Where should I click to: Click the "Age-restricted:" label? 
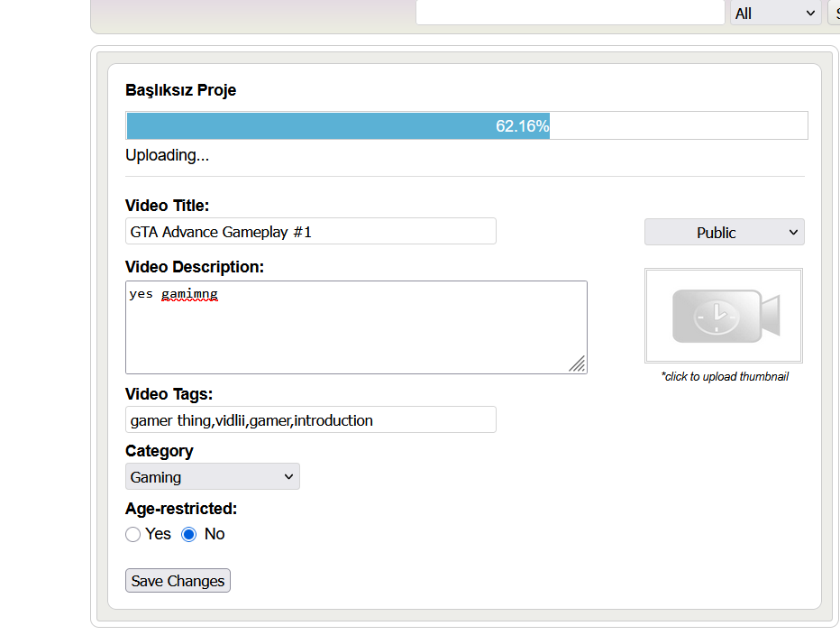click(180, 509)
